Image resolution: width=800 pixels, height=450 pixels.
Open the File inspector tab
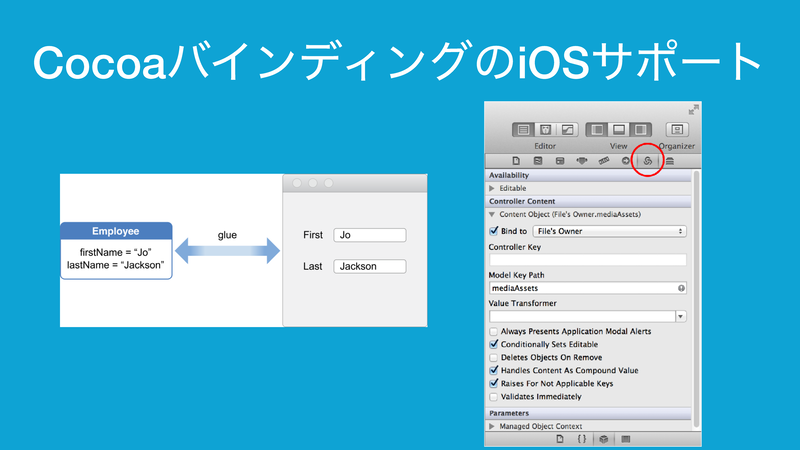point(516,161)
